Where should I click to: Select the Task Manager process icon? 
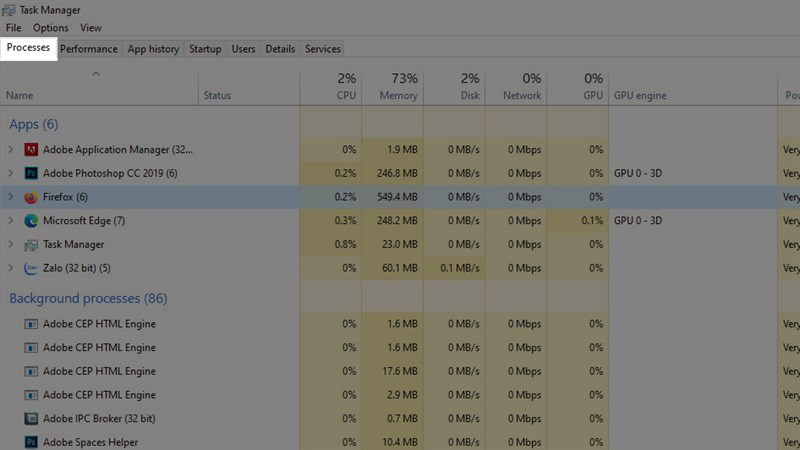31,245
